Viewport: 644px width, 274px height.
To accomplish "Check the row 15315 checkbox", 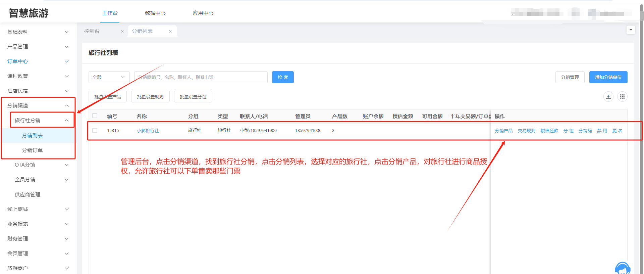I will [95, 131].
